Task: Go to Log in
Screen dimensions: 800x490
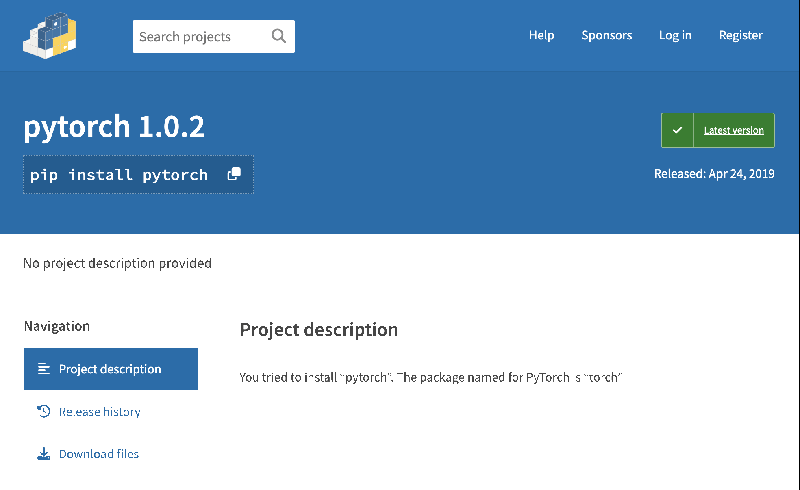Action: [x=675, y=35]
